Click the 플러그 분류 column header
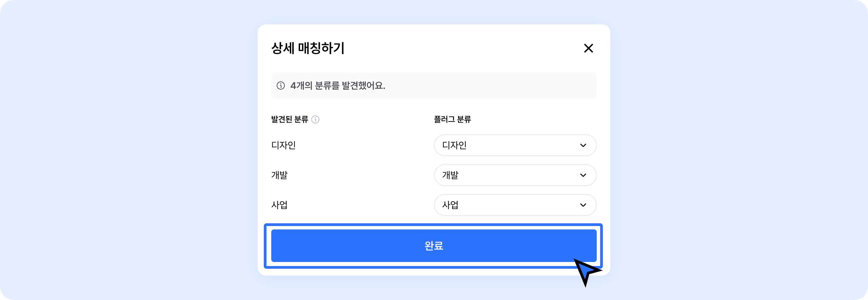Image resolution: width=868 pixels, height=300 pixels. 452,119
